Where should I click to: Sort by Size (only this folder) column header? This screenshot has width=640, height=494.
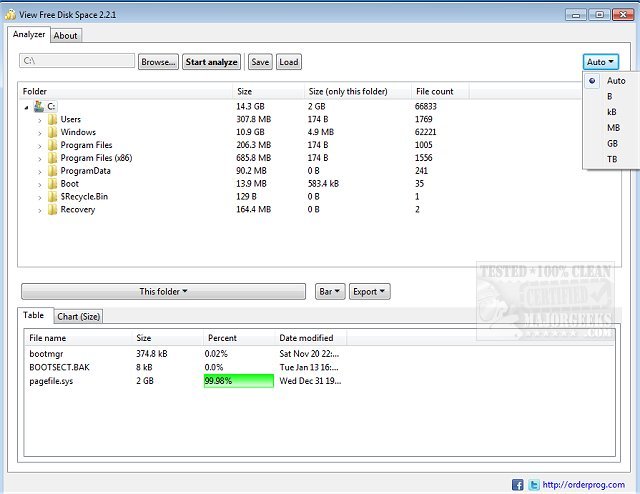click(x=358, y=91)
